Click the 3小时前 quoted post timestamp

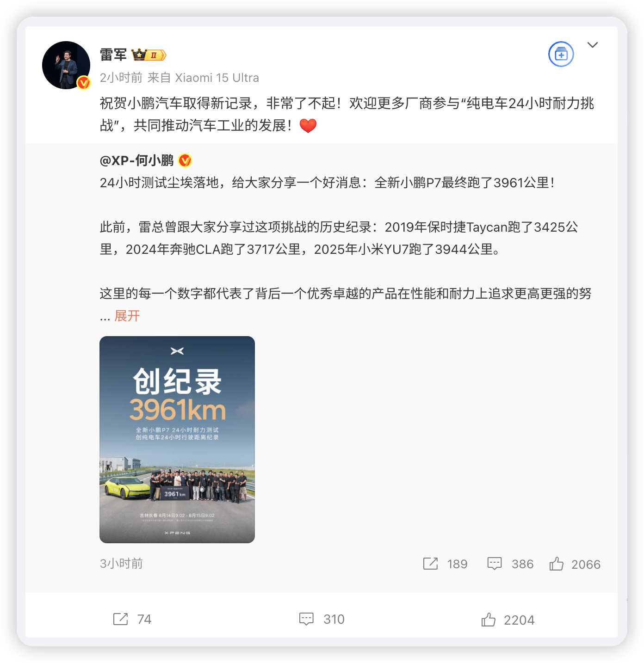(121, 564)
